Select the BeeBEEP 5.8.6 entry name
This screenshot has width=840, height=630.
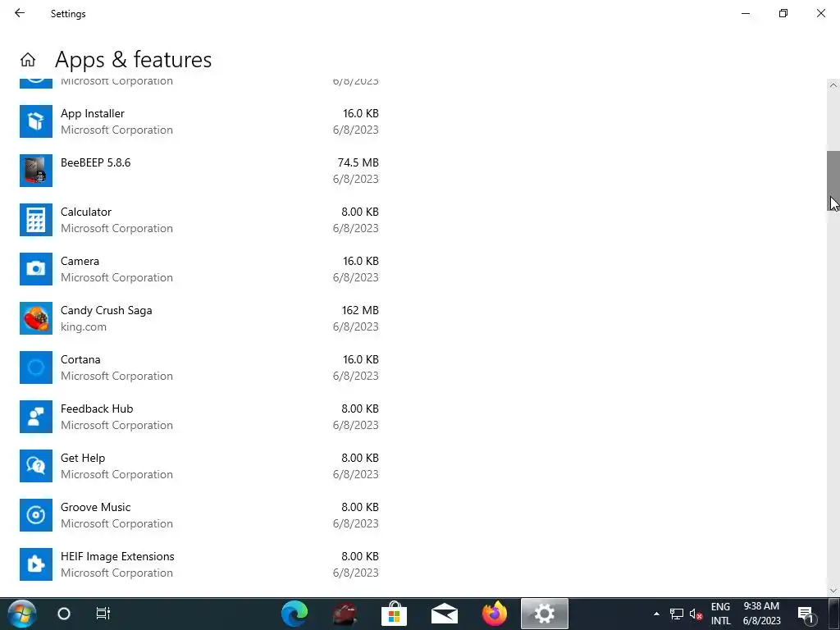95,163
